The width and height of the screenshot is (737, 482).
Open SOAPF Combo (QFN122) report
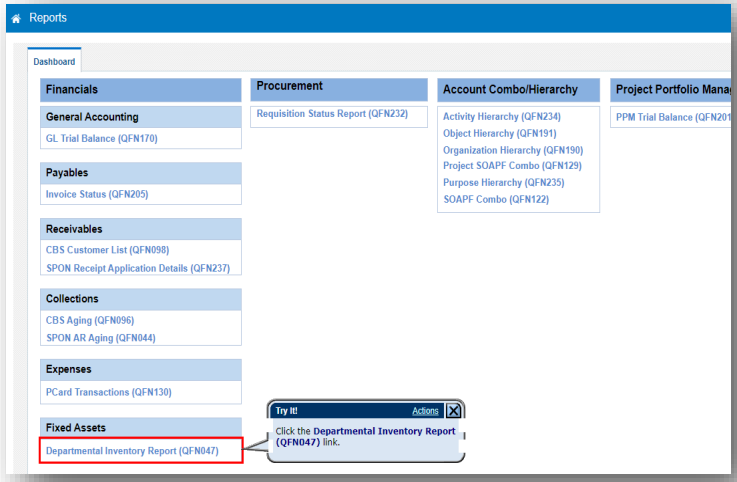[x=495, y=199]
